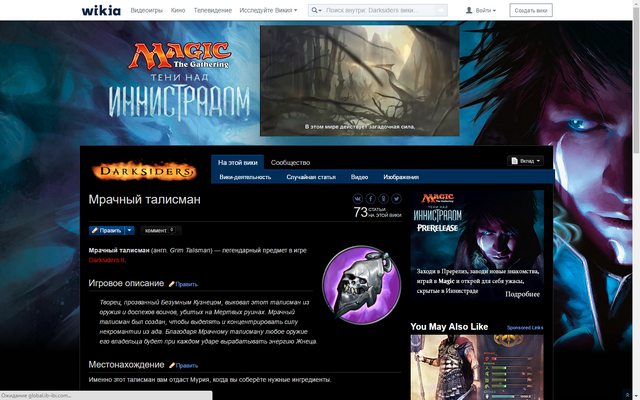Open the Grim Talisman skull image
This screenshot has height=400, width=640.
(361, 285)
